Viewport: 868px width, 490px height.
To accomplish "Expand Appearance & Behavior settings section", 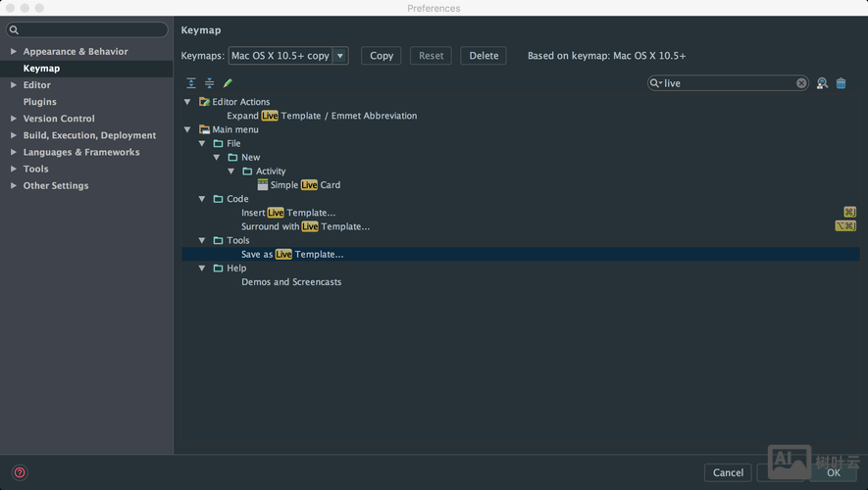I will click(14, 52).
